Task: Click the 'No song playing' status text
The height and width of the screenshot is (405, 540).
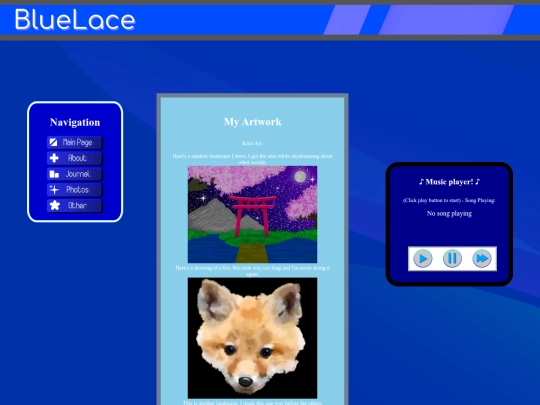Action: click(x=449, y=214)
